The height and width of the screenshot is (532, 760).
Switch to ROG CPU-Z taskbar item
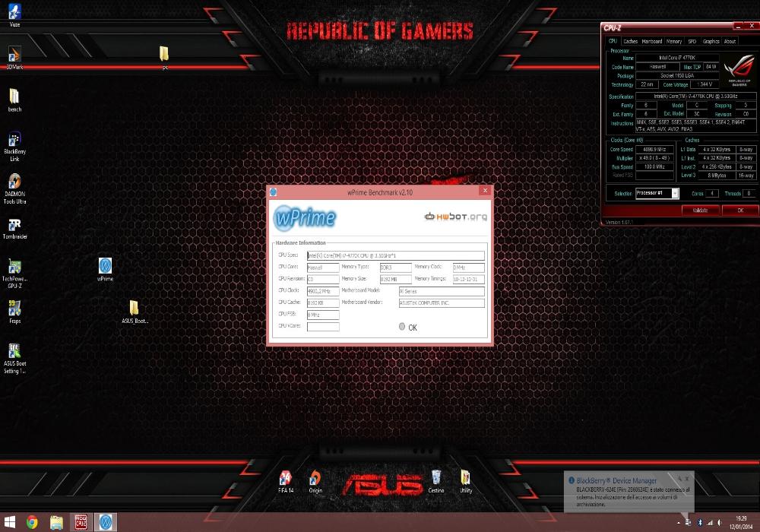(x=81, y=522)
